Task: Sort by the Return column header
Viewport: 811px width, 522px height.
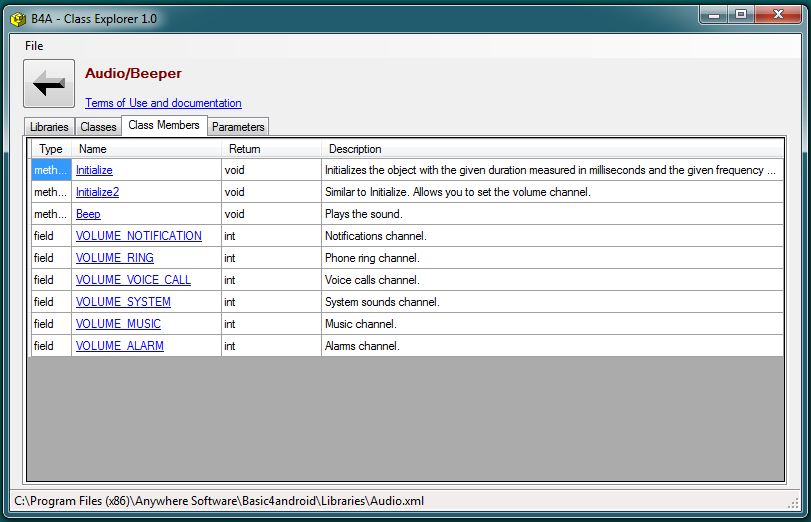Action: coord(272,149)
